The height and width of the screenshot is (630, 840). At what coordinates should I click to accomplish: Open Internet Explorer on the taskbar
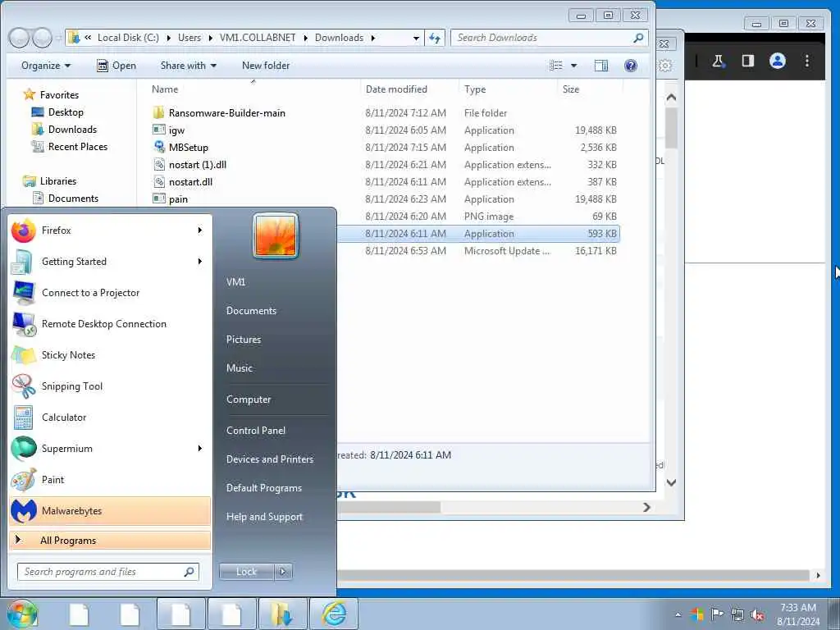point(334,614)
